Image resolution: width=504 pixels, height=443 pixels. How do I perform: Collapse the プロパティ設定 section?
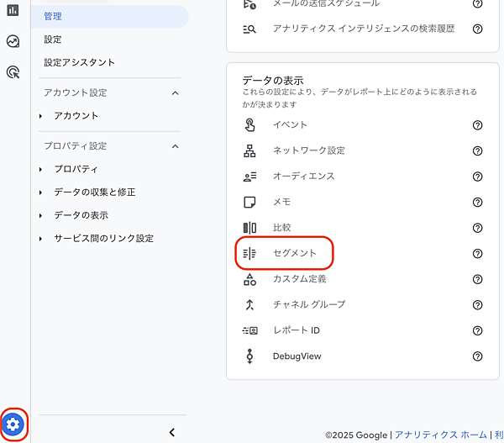[175, 146]
